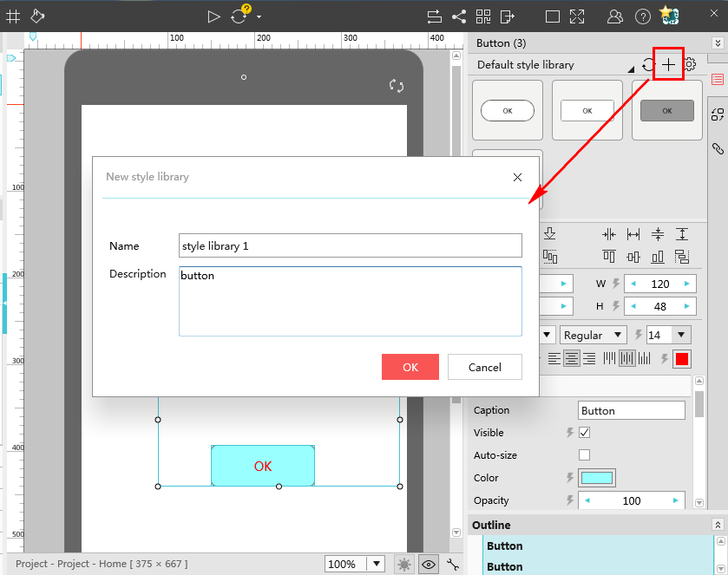Open the user accounts icon
The width and height of the screenshot is (728, 575).
[614, 17]
